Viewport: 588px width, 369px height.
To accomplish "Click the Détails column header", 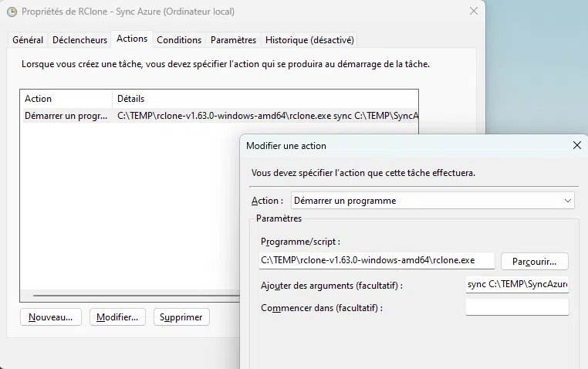I will [265, 99].
